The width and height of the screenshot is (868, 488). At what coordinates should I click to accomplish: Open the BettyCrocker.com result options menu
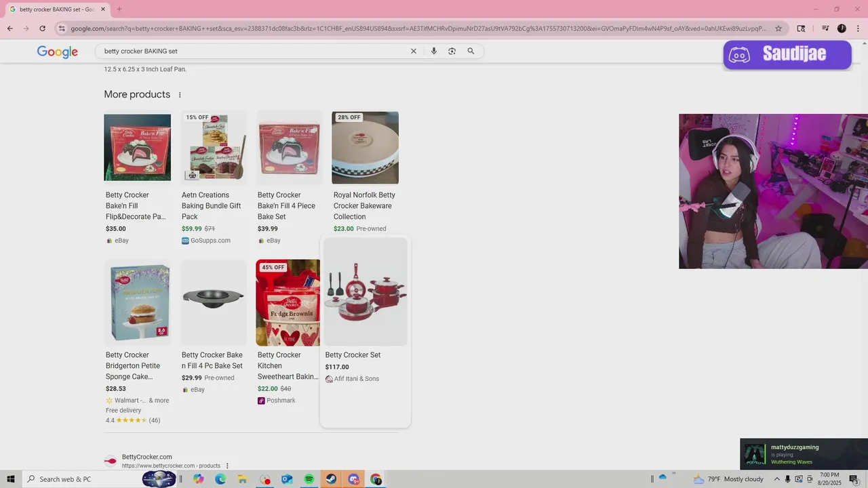click(227, 466)
